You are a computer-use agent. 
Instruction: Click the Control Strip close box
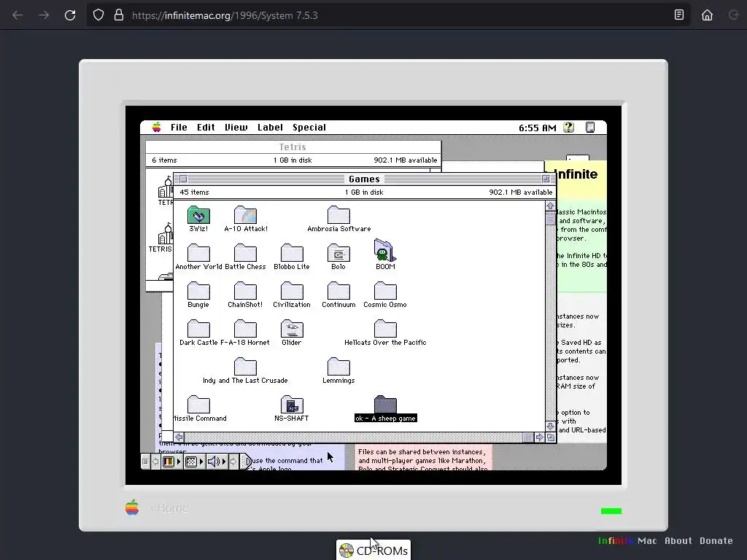pos(145,462)
